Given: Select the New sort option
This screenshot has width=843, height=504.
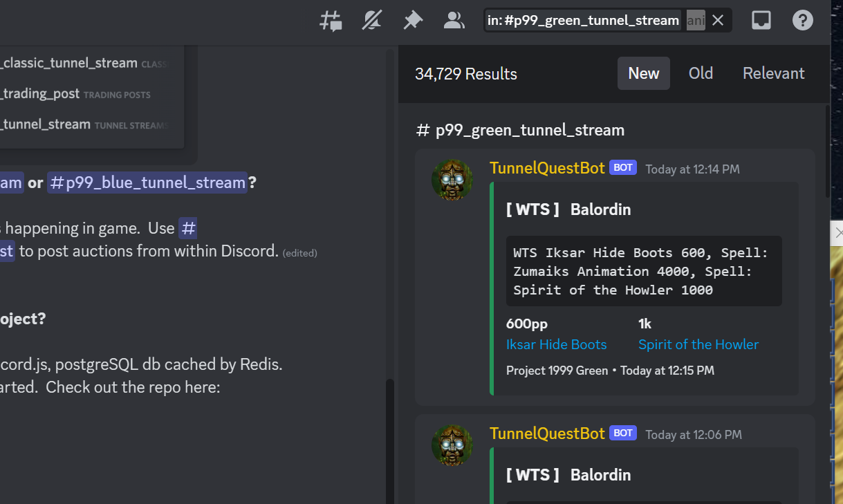Looking at the screenshot, I should coord(643,73).
